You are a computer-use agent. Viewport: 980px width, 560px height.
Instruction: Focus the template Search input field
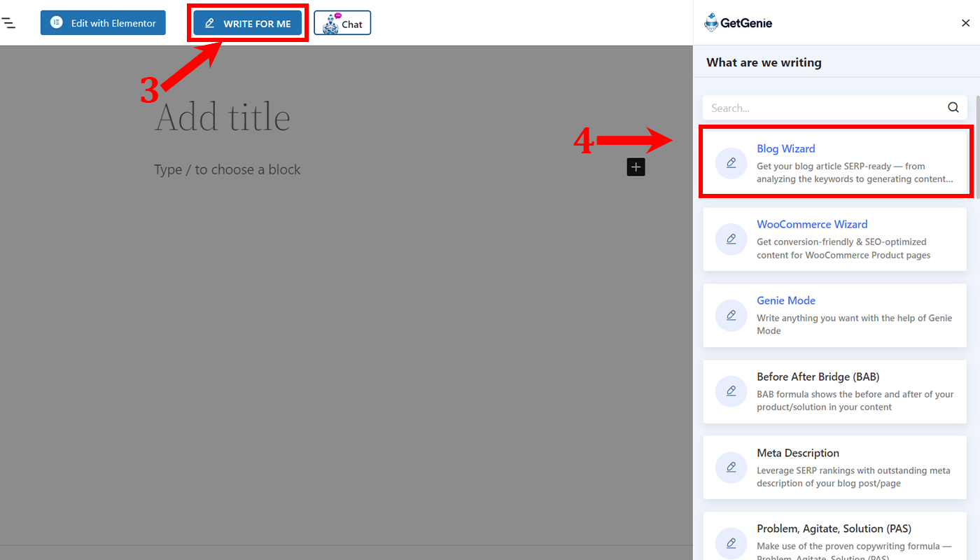pyautogui.click(x=834, y=108)
